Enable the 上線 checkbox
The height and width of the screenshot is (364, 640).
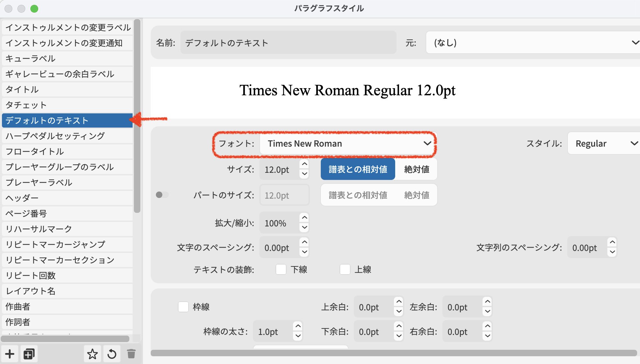pyautogui.click(x=345, y=269)
